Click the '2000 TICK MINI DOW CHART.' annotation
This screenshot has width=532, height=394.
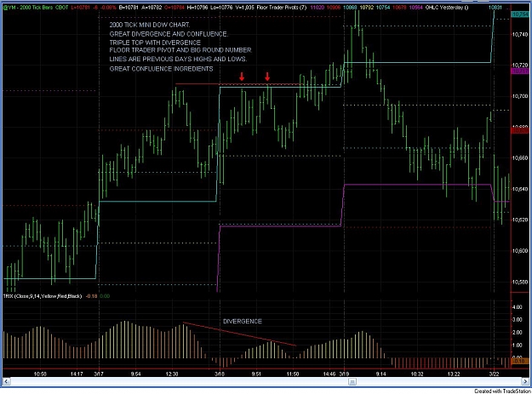click(150, 25)
